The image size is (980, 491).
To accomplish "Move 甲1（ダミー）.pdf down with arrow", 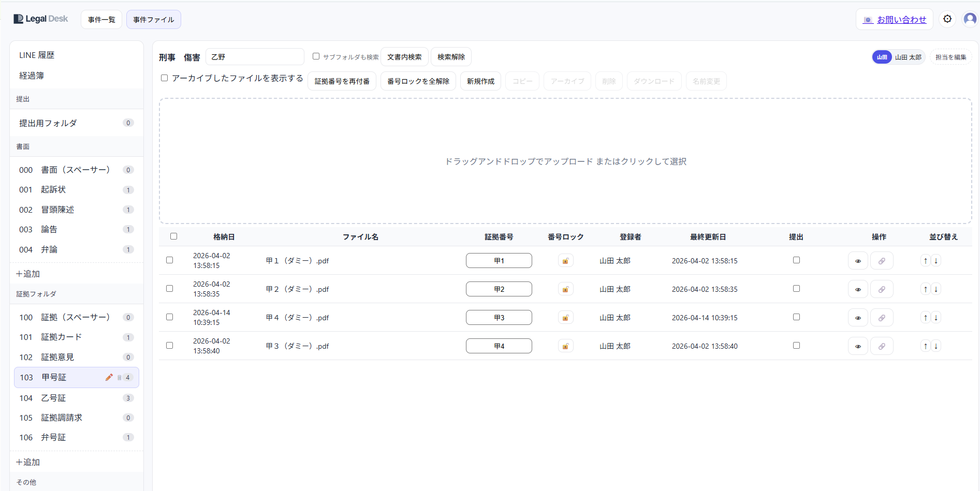I will coord(936,261).
